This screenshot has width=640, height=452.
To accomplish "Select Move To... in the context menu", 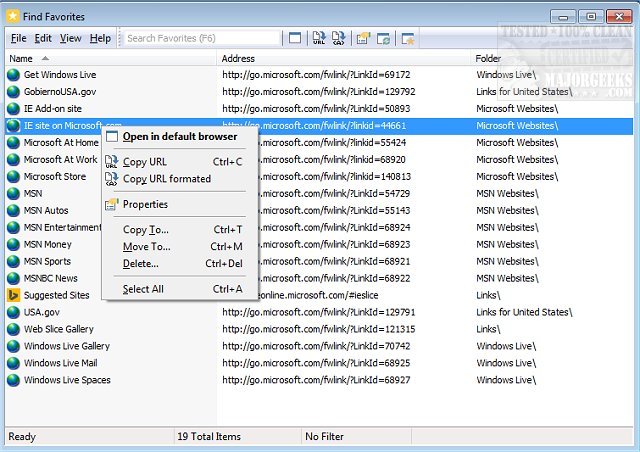I will coord(180,247).
